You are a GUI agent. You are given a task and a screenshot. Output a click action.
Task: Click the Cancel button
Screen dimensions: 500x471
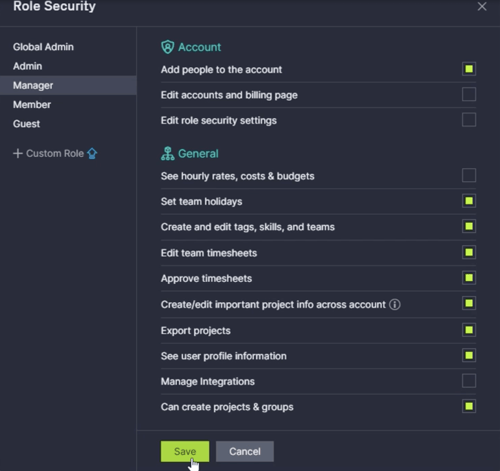tap(245, 451)
